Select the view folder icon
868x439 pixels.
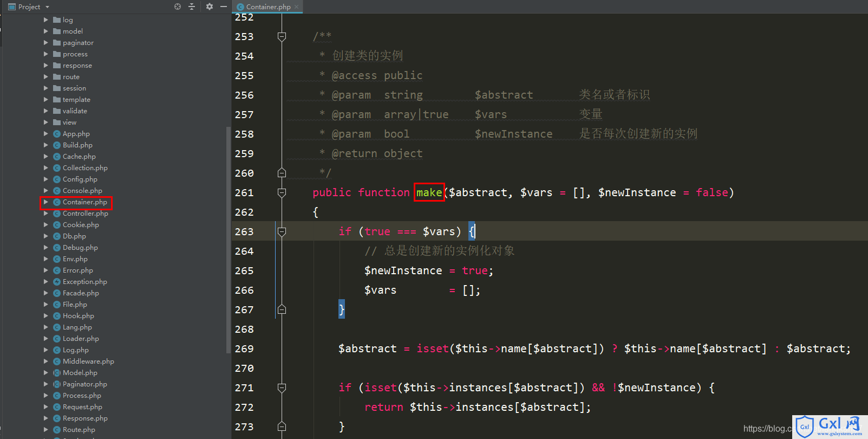(57, 122)
